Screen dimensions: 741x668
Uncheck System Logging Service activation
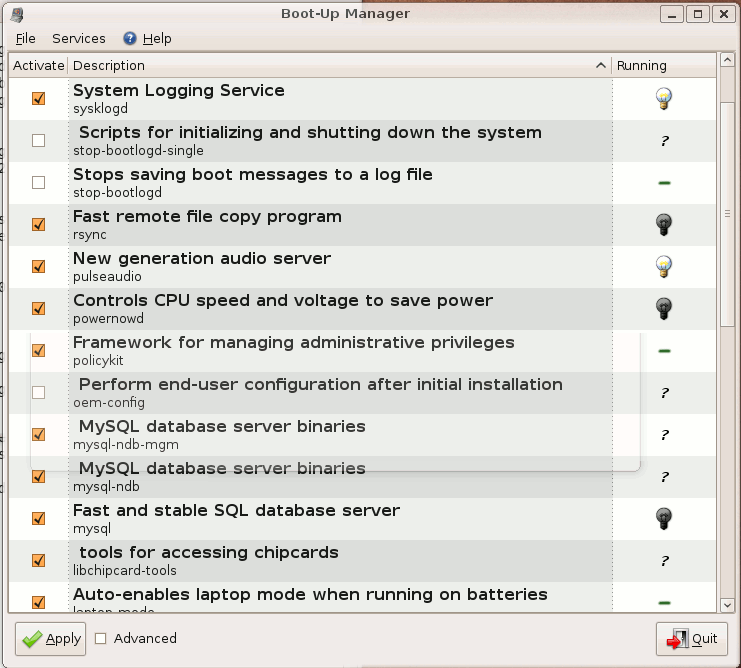pyautogui.click(x=38, y=99)
